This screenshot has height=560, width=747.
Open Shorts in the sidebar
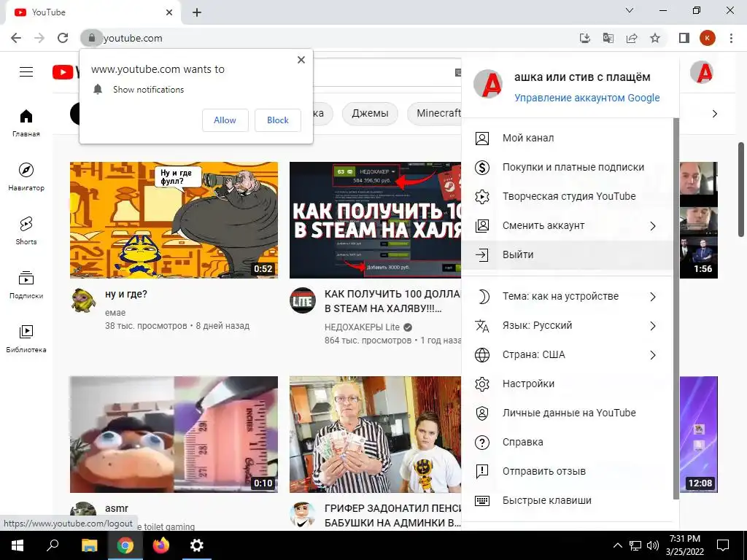(26, 230)
